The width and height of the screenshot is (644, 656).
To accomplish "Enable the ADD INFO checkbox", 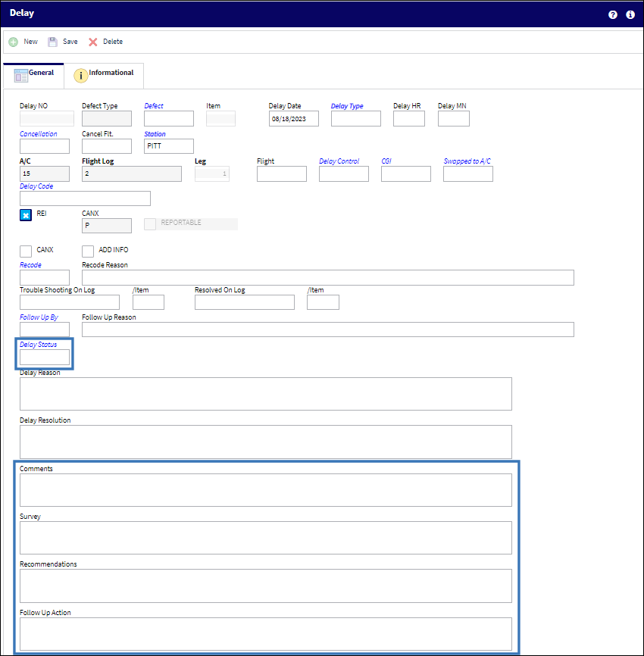I will tap(88, 251).
